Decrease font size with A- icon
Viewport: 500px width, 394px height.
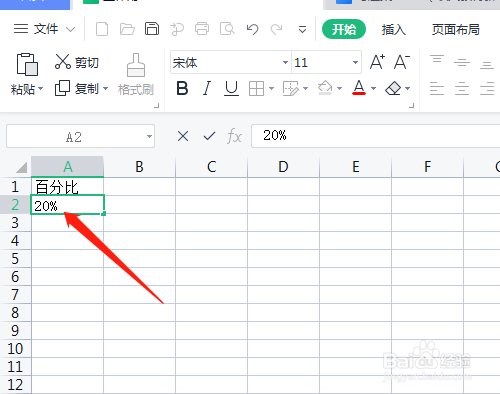[402, 62]
